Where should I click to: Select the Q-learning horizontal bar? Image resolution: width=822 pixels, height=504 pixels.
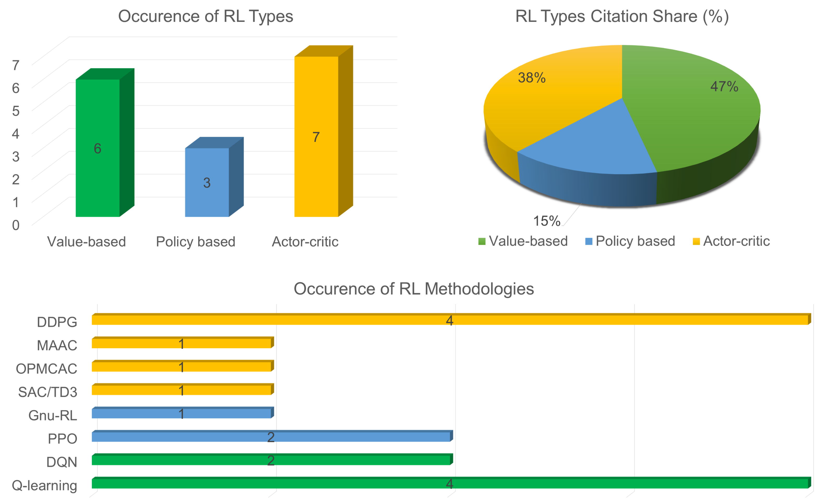coord(334,484)
